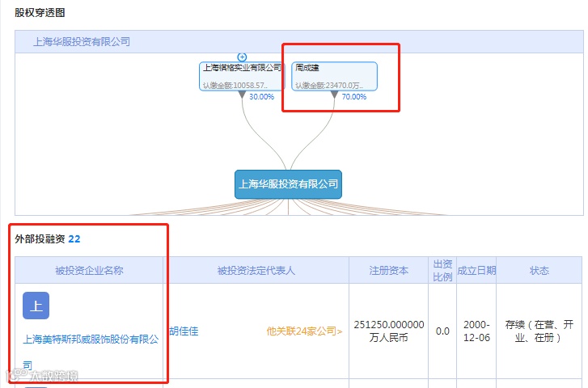
Task: Click the 存续（在营、开业、在册） status cell
Action: click(539, 331)
